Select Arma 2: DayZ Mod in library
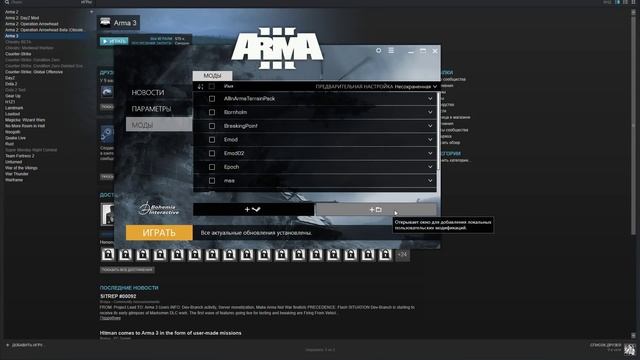 tap(22, 18)
